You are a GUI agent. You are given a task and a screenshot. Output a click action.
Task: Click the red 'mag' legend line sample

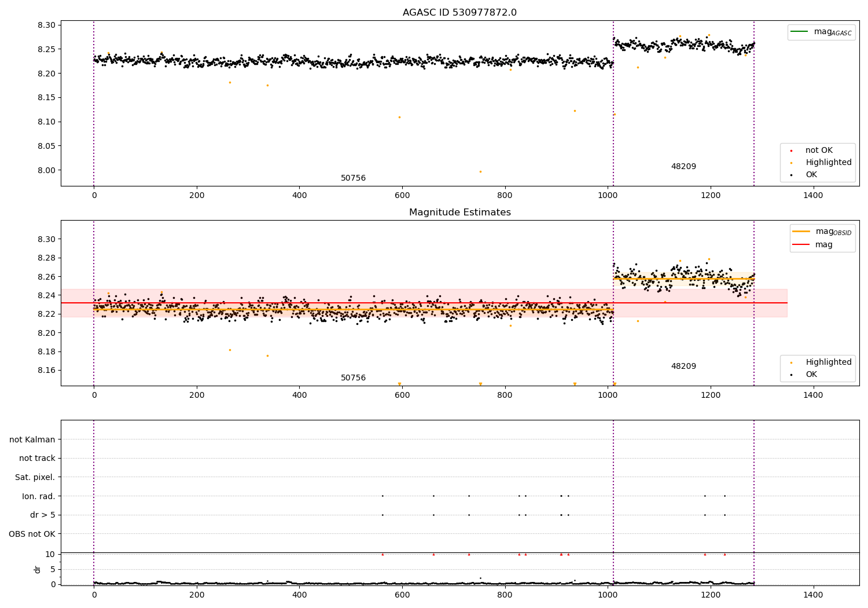coord(801,245)
